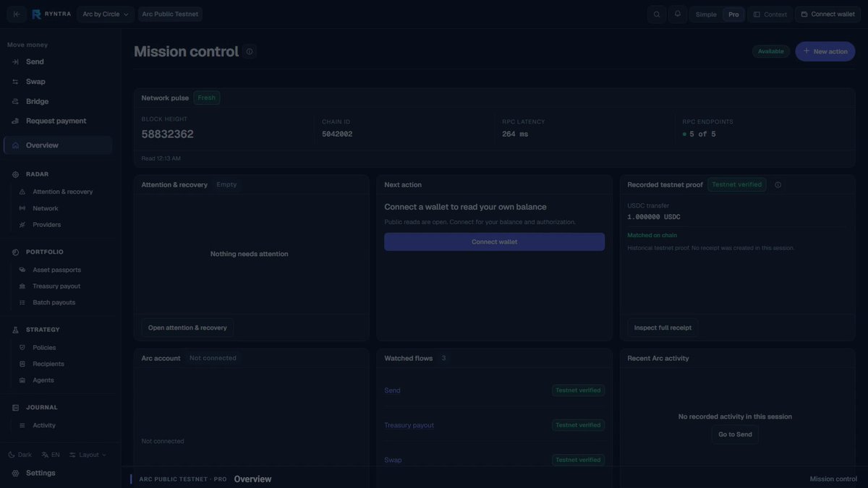Switch to Pro mode
The height and width of the screenshot is (488, 868).
pos(733,14)
